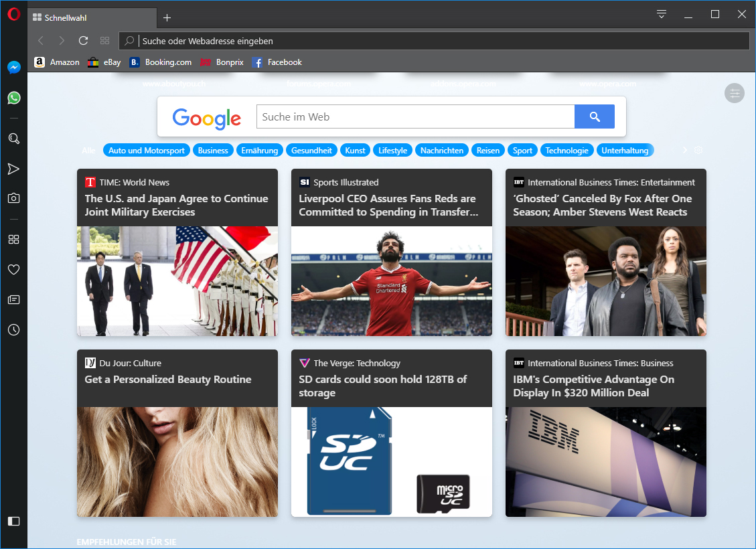Click the Google search magnifier button
The image size is (756, 549).
[x=595, y=116]
